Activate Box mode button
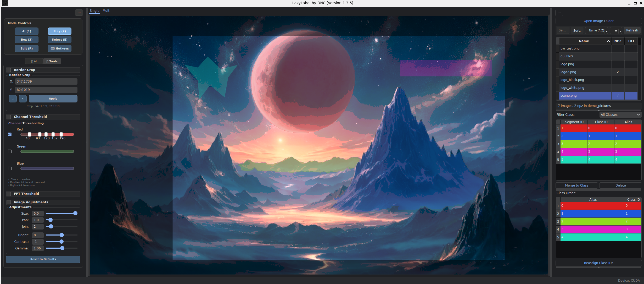This screenshot has width=644, height=284. click(x=27, y=40)
